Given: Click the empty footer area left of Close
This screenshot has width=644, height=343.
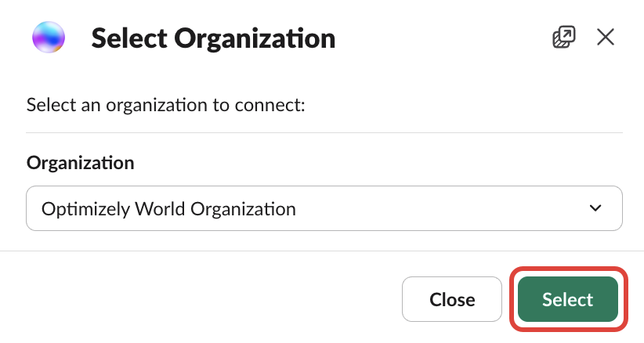Looking at the screenshot, I should click(196, 299).
